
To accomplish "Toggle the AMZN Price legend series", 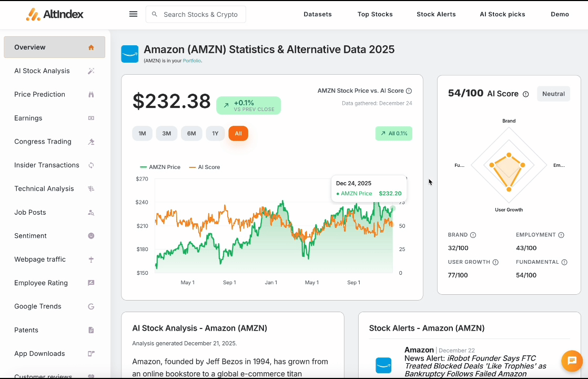I will [160, 167].
